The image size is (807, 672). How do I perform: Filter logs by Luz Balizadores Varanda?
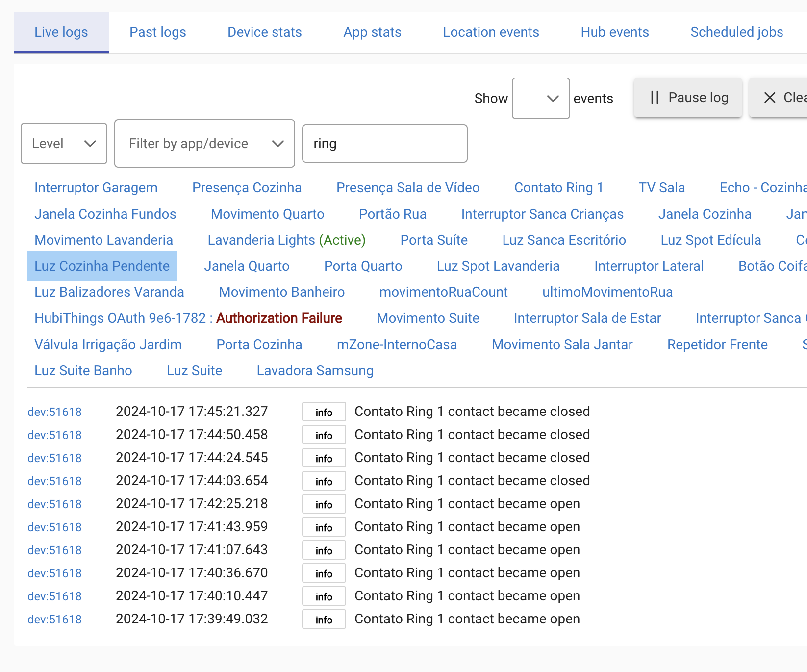pyautogui.click(x=109, y=292)
